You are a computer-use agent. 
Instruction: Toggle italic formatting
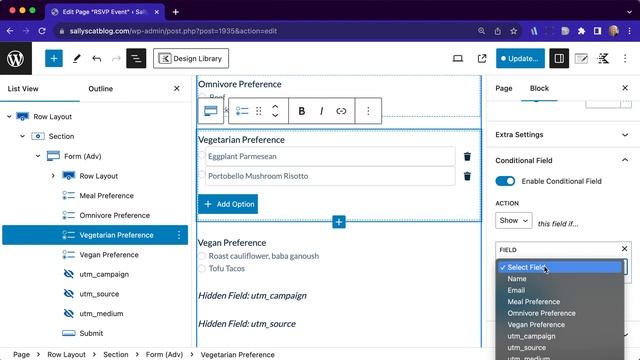321,111
